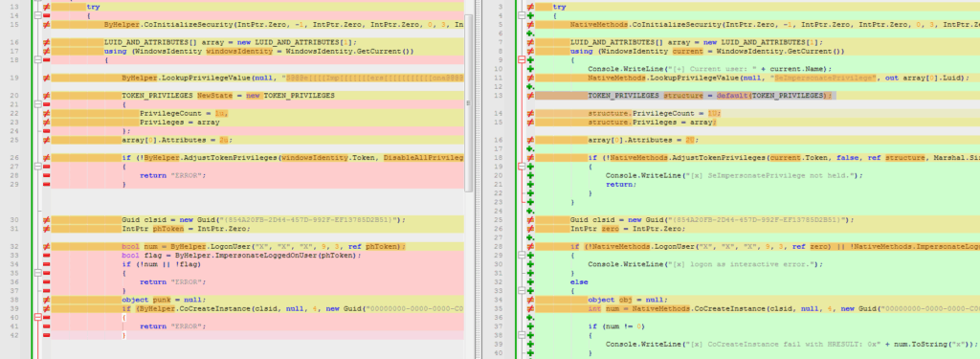980x359 pixels.
Task: Click 'SeImpersonatePrivilege' string in right line 11
Action: click(824, 79)
